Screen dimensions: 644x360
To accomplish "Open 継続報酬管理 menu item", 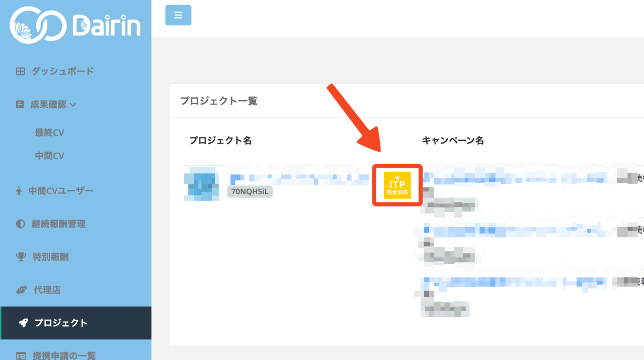I will [58, 224].
